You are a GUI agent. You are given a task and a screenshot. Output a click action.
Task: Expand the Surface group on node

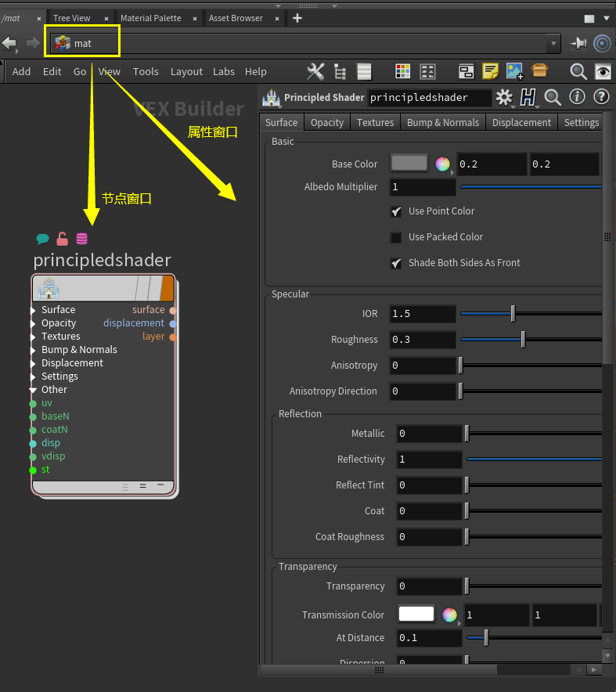coord(34,310)
